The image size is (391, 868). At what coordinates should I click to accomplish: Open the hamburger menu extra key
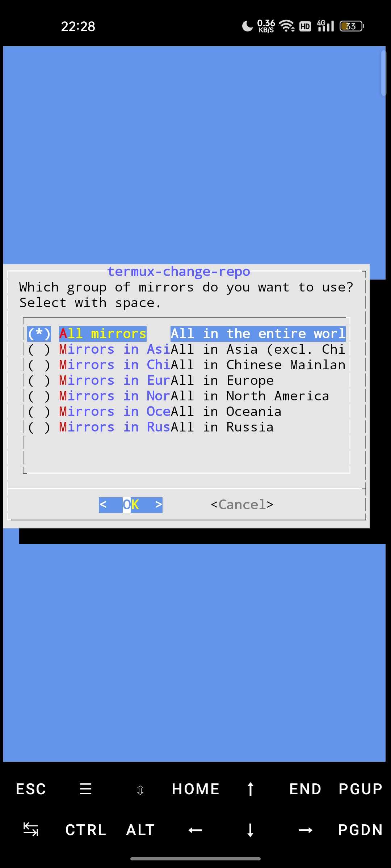point(85,789)
